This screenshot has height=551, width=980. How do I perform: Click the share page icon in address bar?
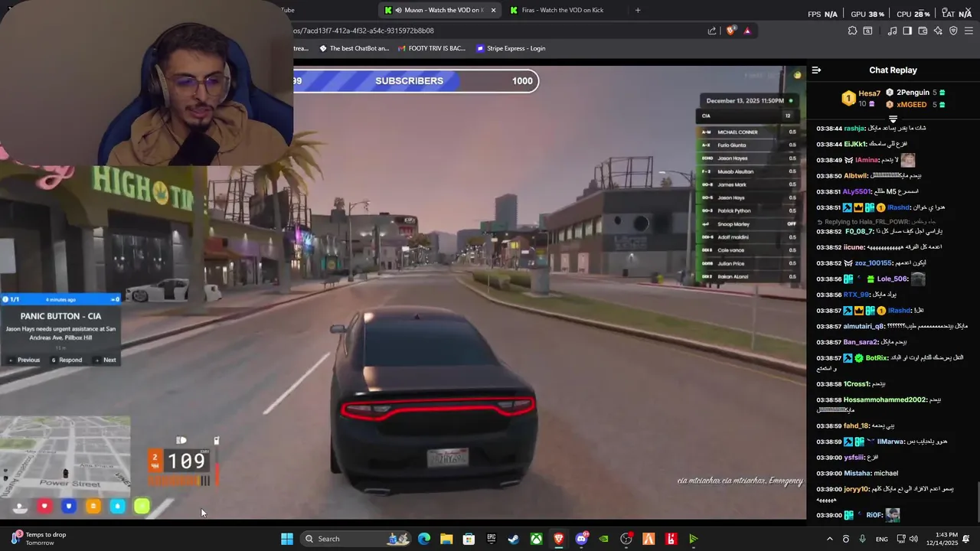pos(712,31)
